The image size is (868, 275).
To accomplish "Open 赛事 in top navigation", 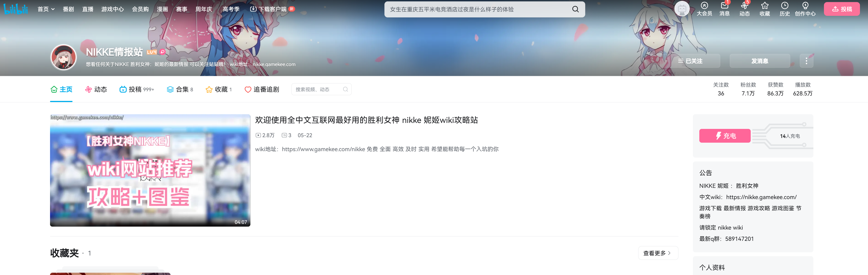I will pos(182,9).
